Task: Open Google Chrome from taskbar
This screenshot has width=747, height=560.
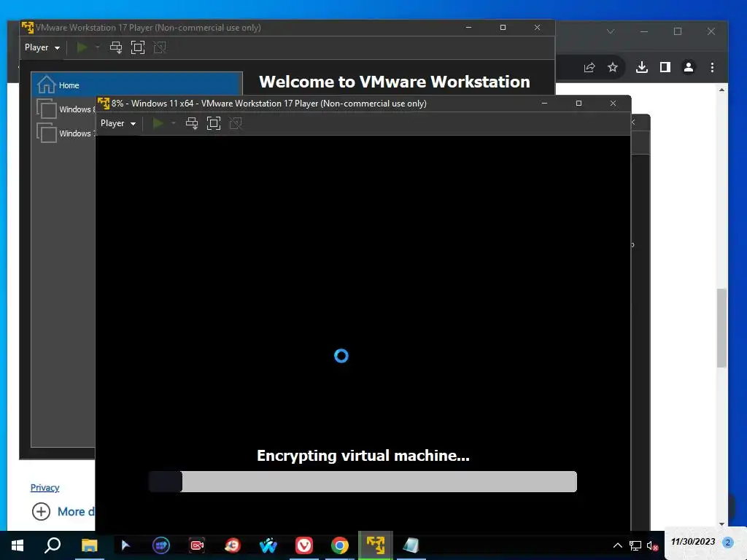Action: (340, 545)
